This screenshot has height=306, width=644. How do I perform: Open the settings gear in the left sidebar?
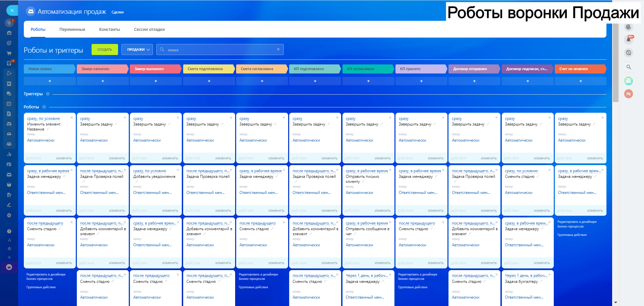pos(9,249)
